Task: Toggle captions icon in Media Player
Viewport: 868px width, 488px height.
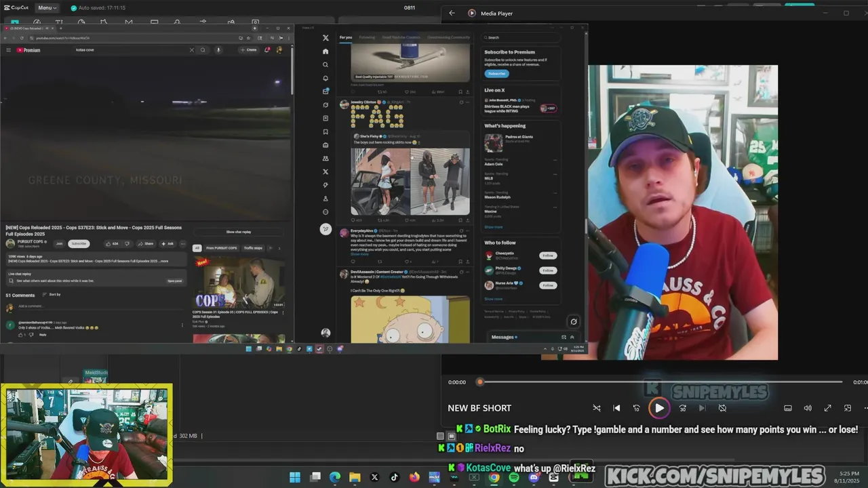Action: coord(788,408)
